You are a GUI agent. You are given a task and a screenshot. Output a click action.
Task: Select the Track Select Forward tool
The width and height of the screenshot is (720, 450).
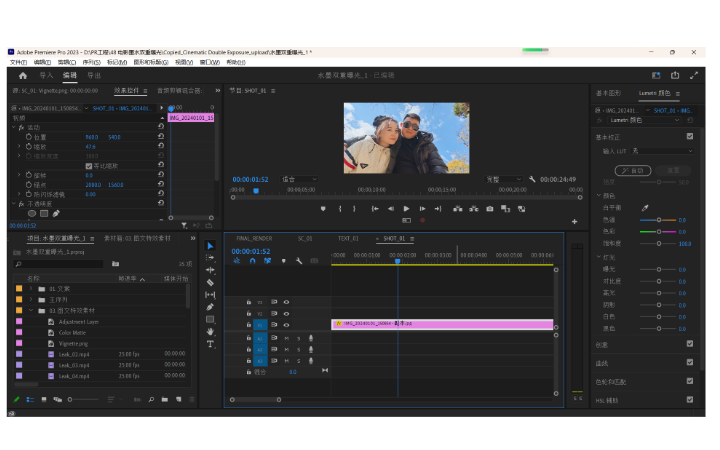point(210,258)
